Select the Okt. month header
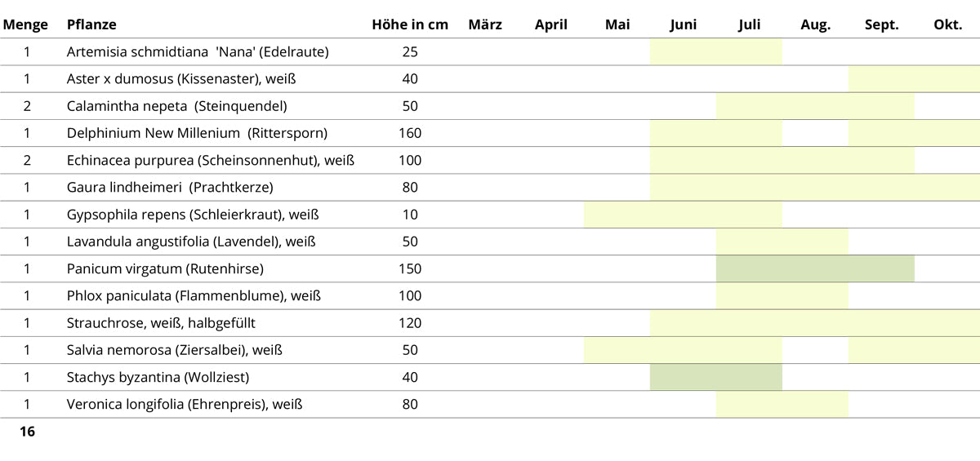The height and width of the screenshot is (461, 980). [x=947, y=24]
